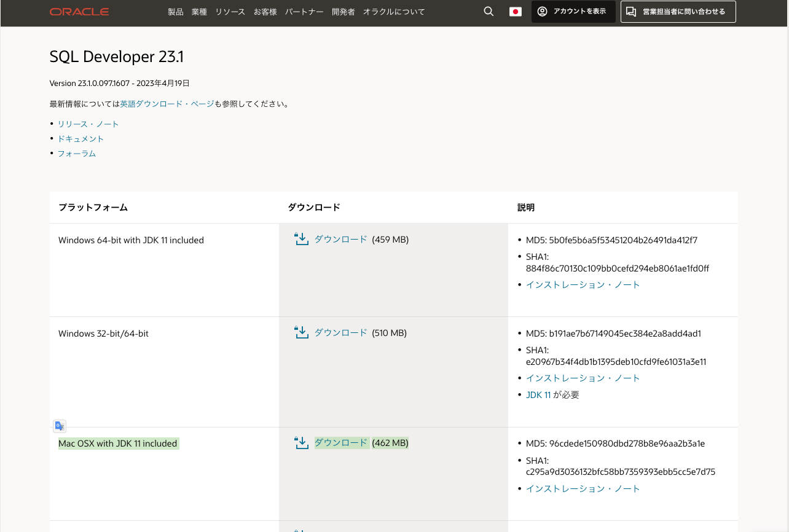Click ダウンロード link for Mac OSX (462 MB)
Screen dimensions: 789x532
point(341,442)
